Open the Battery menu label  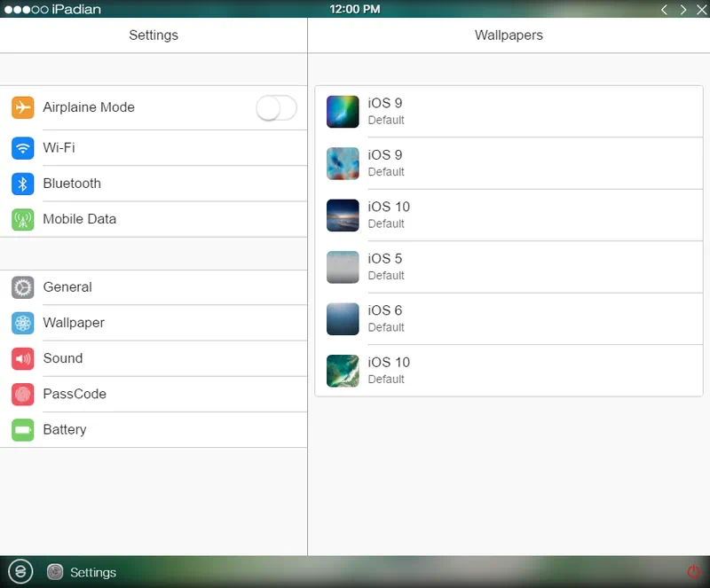(x=65, y=429)
